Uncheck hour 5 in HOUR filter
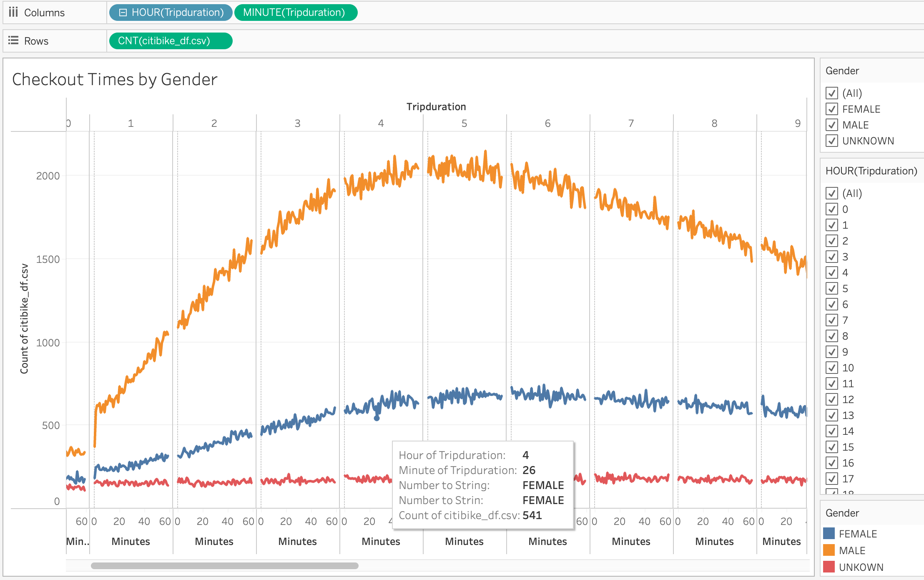Image resolution: width=924 pixels, height=580 pixels. pyautogui.click(x=832, y=288)
